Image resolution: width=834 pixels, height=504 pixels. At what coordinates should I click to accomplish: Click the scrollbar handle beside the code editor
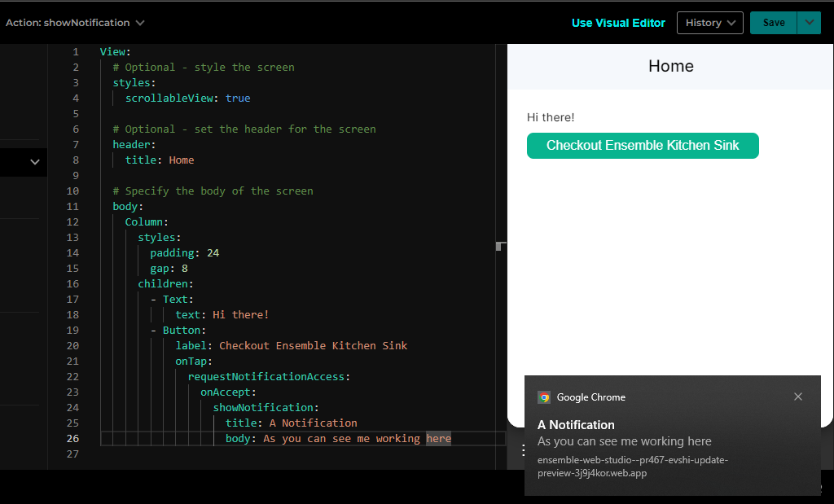(x=500, y=245)
